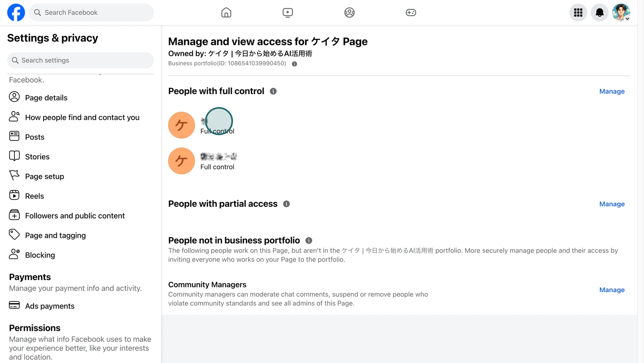This screenshot has height=363, width=644.
Task: Open the Home feed icon
Action: coord(226,12)
